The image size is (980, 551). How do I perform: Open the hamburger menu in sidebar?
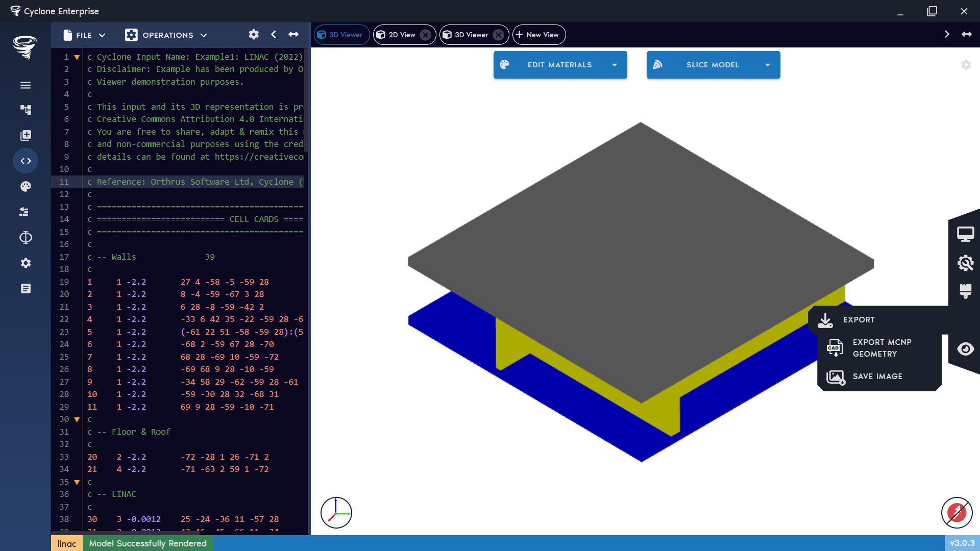click(26, 85)
